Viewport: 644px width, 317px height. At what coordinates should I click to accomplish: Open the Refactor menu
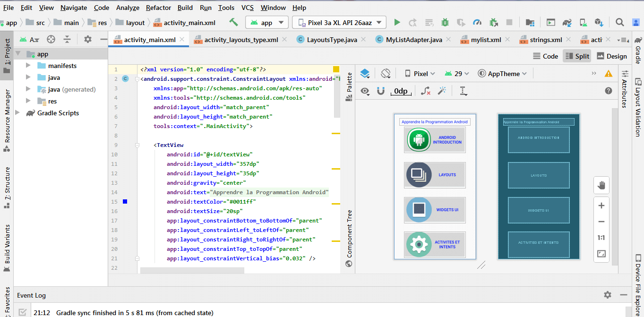(x=158, y=8)
